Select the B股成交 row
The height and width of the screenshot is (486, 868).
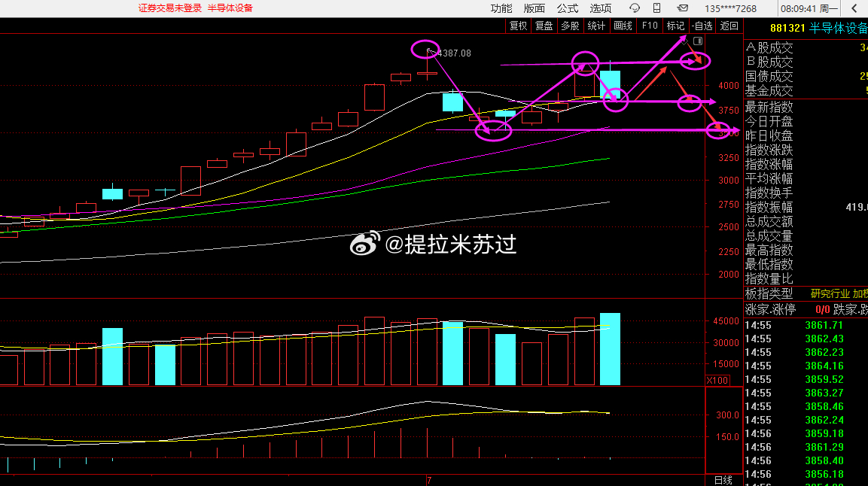point(806,62)
